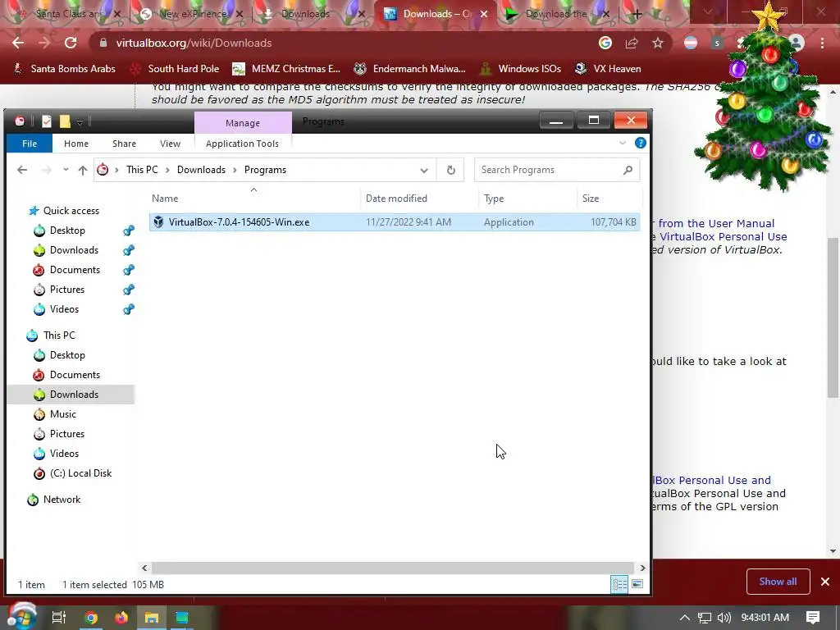
Task: Open VX Heaven bookmark
Action: pyautogui.click(x=608, y=69)
